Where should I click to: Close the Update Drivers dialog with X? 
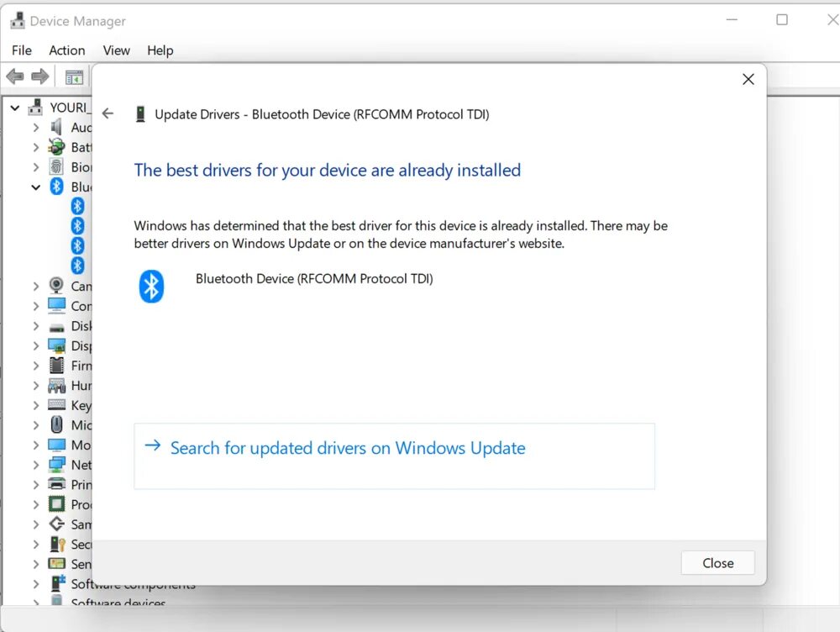click(748, 79)
